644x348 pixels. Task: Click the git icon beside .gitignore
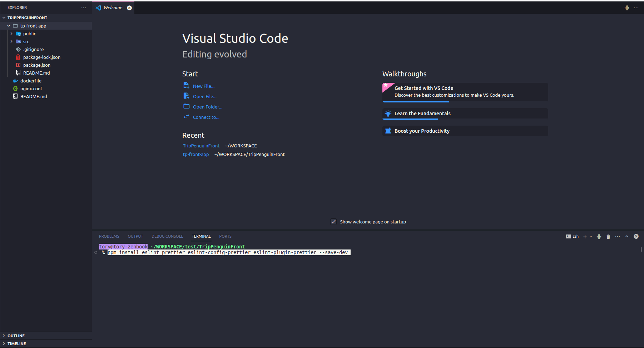[18, 49]
